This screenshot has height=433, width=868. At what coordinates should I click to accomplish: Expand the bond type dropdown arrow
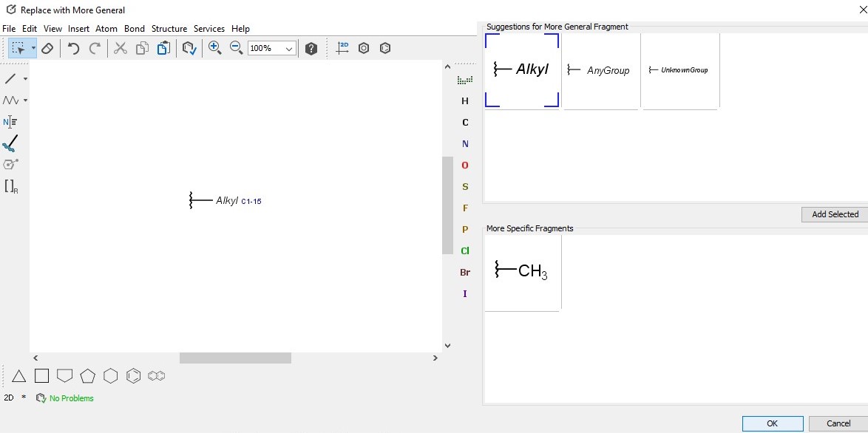coord(25,79)
